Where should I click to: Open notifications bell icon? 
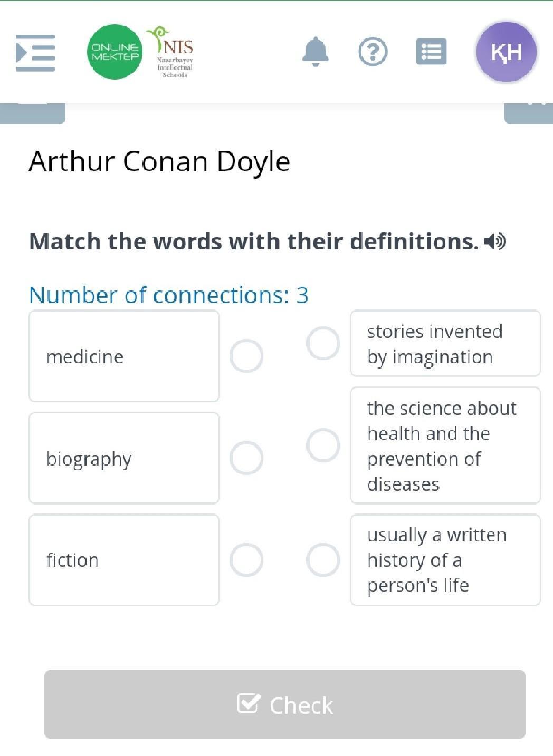click(316, 52)
